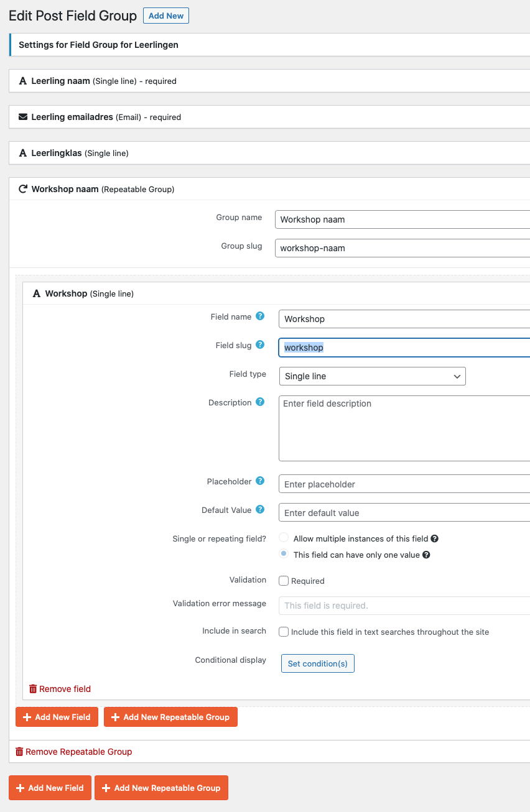Click the trash icon beside Remove field
Screen dimensions: 530x812
(33, 689)
